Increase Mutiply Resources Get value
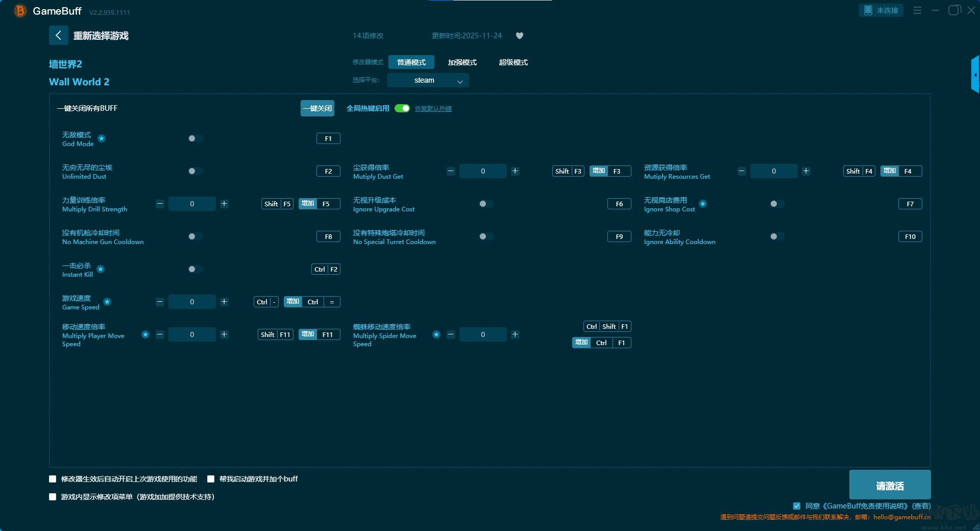Screen dimensions: 980x531 point(806,171)
